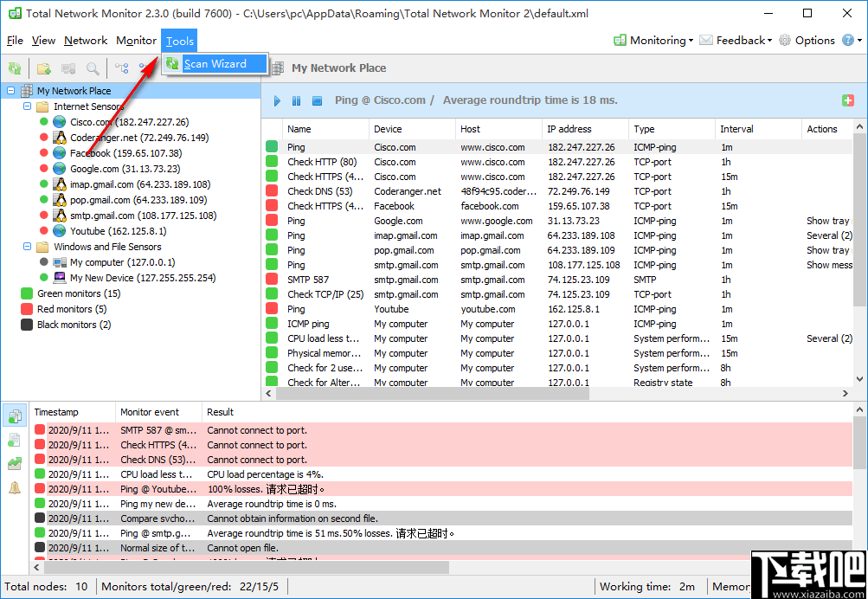Click the red status indicator for Facebook

click(x=42, y=153)
